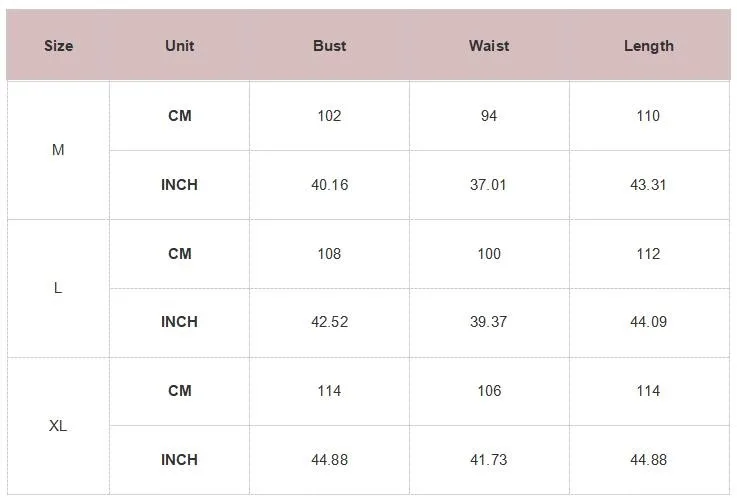
Task: Click the Size column header
Action: pyautogui.click(x=58, y=46)
